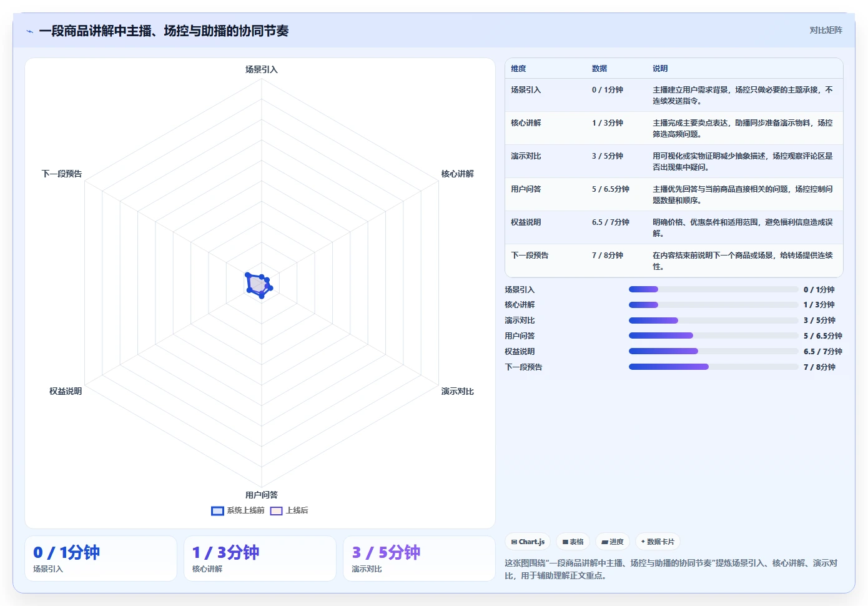Click table cell 演示对比

pos(526,156)
